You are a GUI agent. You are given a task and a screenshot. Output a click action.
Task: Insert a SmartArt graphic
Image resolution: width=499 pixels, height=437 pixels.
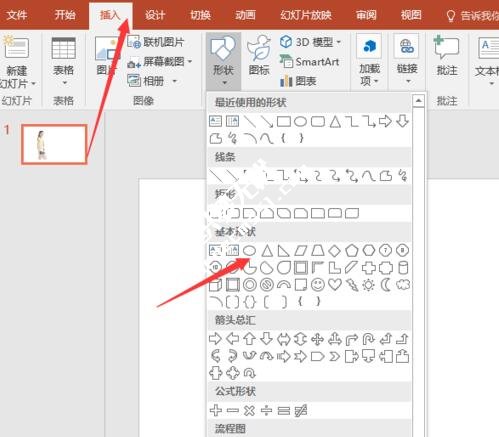(x=309, y=62)
